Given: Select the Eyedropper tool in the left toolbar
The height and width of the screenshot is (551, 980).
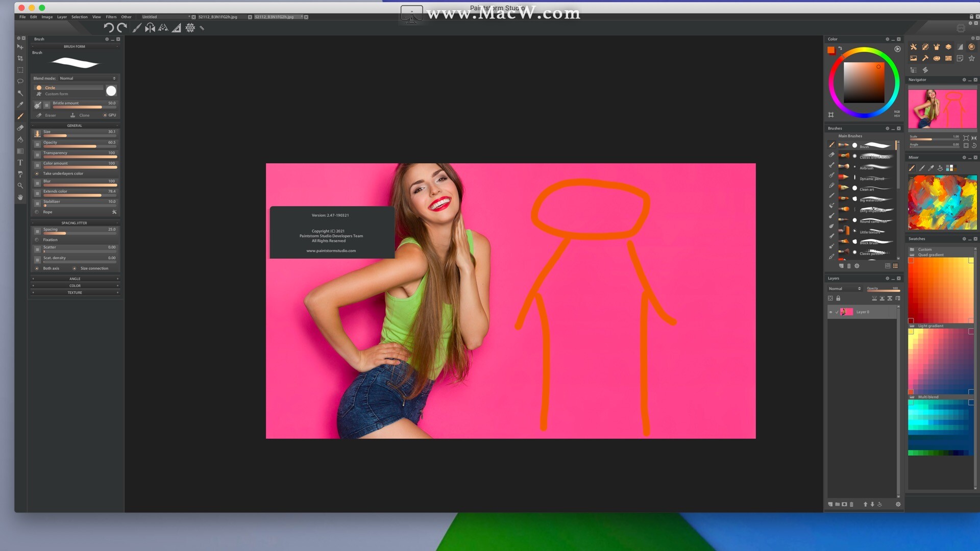Looking at the screenshot, I should 20,105.
